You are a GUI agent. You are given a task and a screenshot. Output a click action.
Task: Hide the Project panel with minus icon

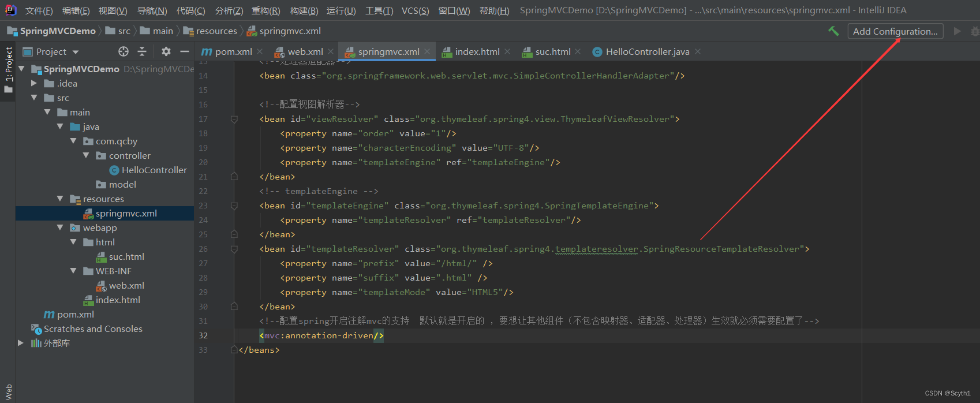point(185,51)
